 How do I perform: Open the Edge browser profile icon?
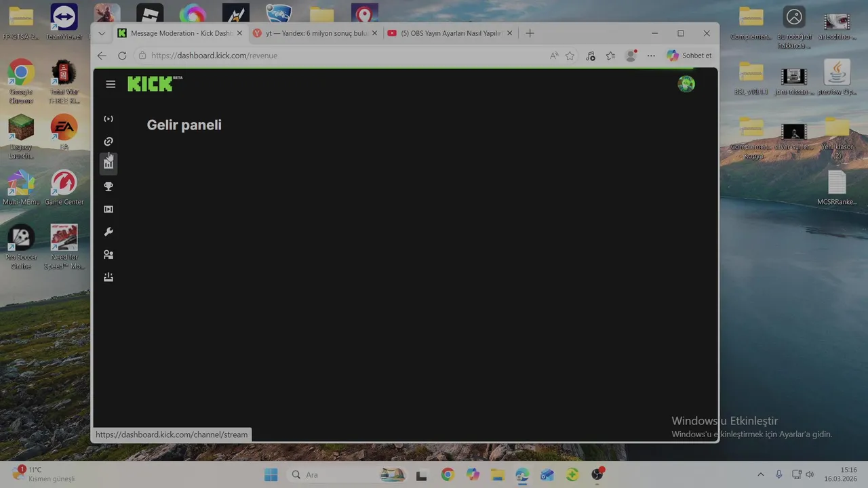[x=631, y=56]
